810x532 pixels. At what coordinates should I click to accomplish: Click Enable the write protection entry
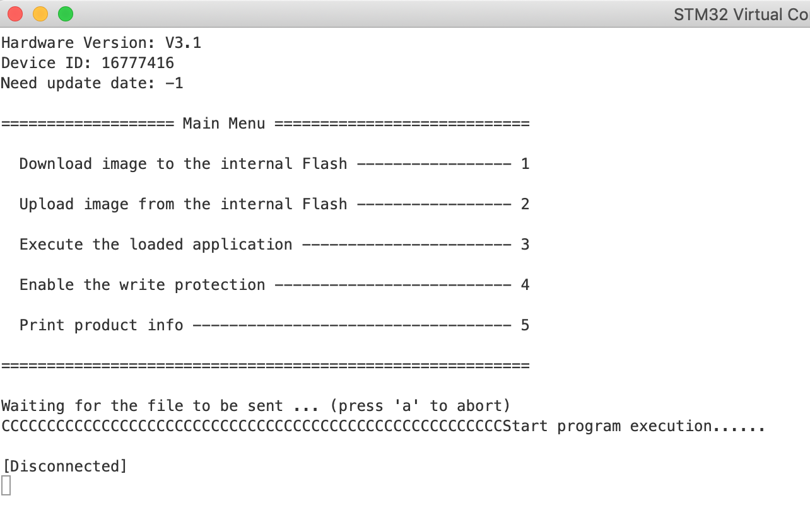tap(142, 285)
